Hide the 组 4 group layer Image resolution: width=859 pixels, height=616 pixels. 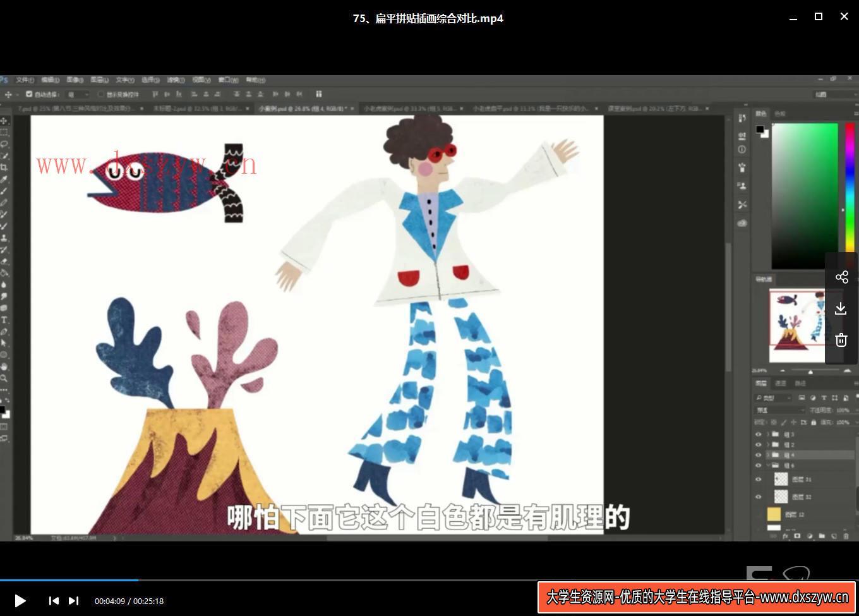tap(759, 454)
